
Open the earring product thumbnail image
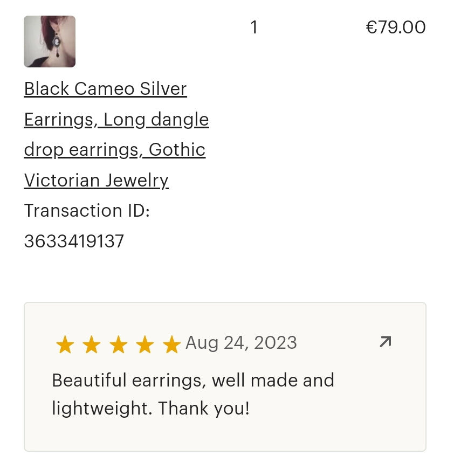(x=50, y=42)
